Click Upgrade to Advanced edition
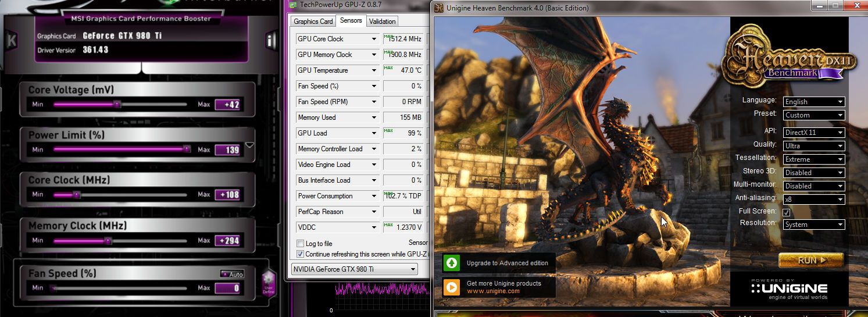Viewport: 868px width, 317px height. 507,263
